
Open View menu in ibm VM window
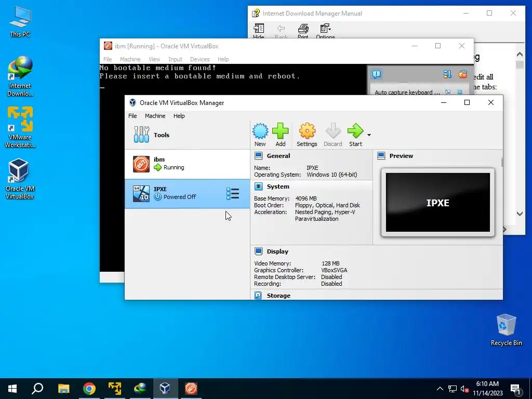tap(154, 59)
